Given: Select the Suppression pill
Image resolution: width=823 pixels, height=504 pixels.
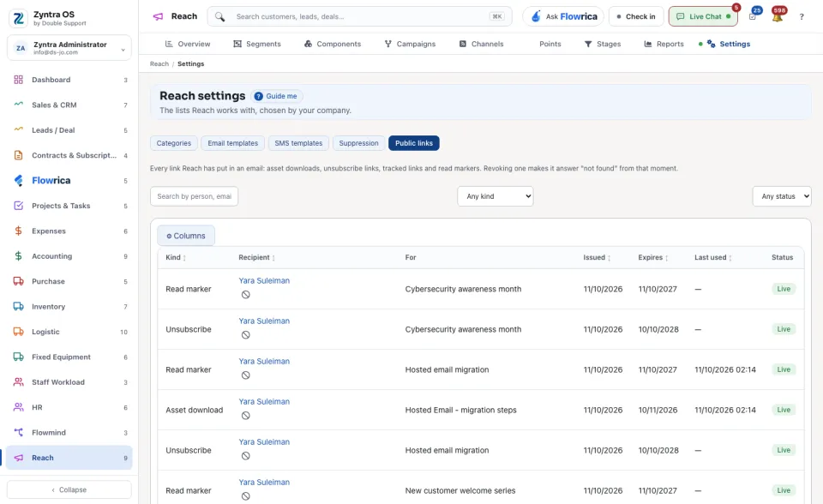Looking at the screenshot, I should pos(358,143).
